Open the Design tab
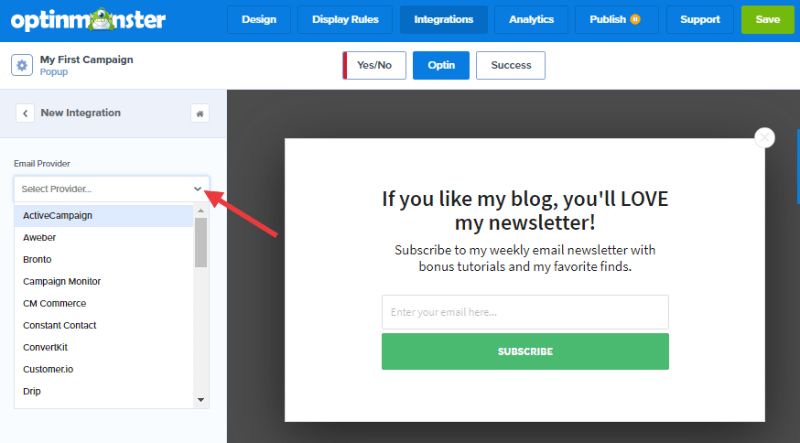This screenshot has height=443, width=800. (259, 20)
